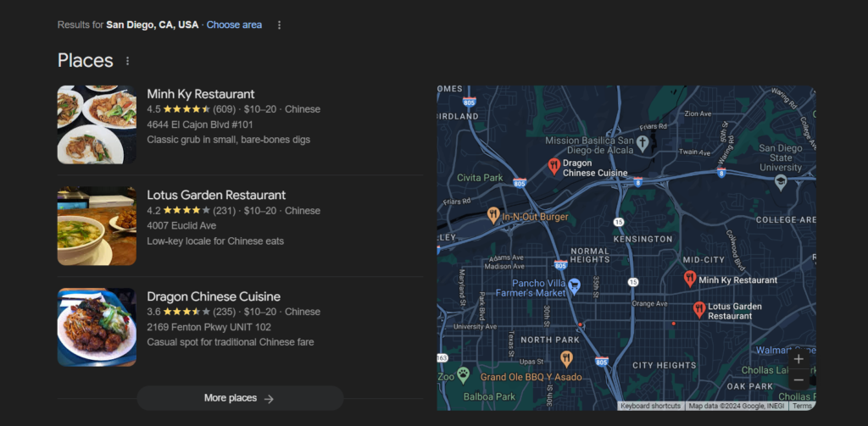The height and width of the screenshot is (426, 868).
Task: Open the Minh Ky Restaurant listing title
Action: point(201,94)
